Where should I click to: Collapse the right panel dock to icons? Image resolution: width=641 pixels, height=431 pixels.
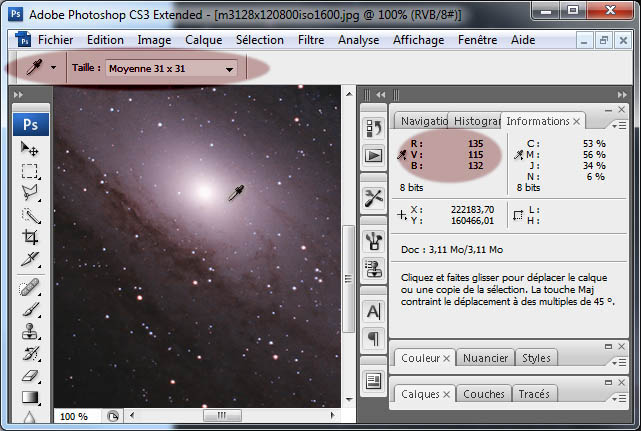coord(622,95)
